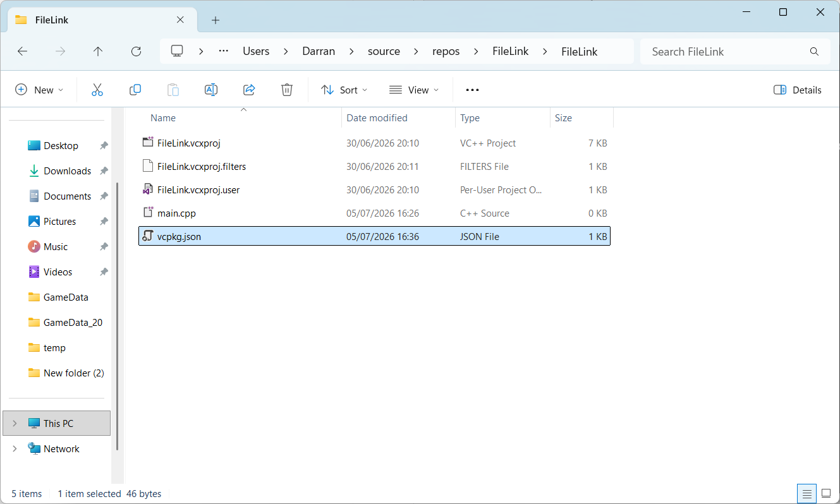840x504 pixels.
Task: Expand This PC tree node
Action: point(15,424)
